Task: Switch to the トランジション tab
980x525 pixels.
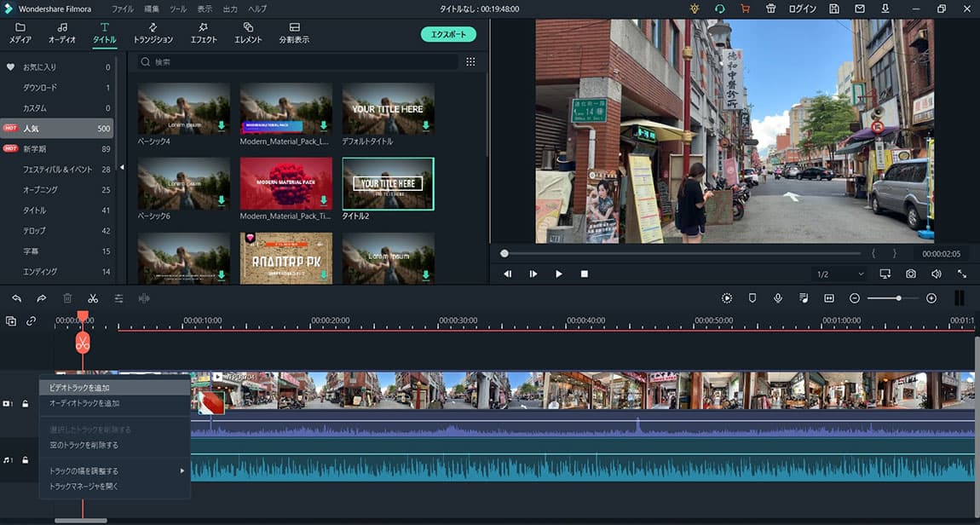Action: (x=153, y=33)
